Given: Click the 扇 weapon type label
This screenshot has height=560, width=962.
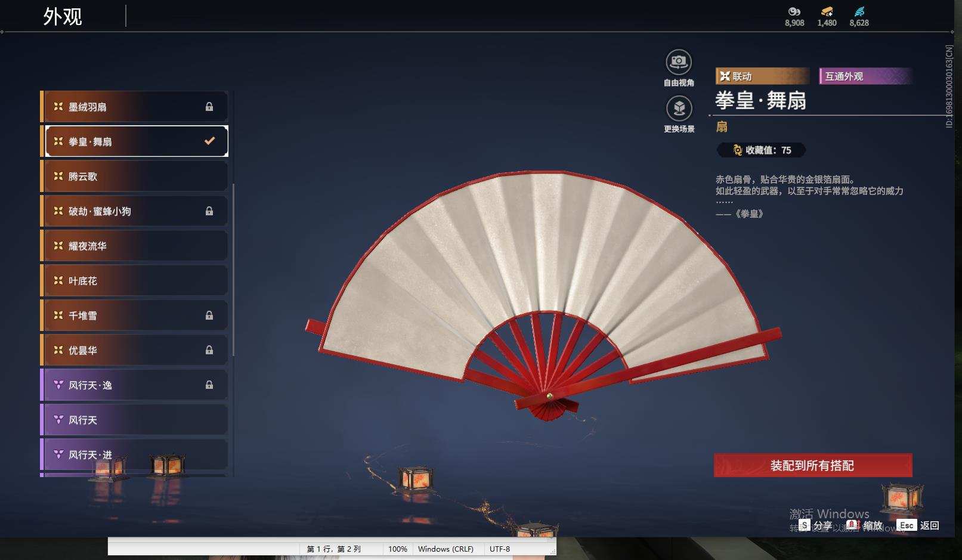Looking at the screenshot, I should pyautogui.click(x=722, y=126).
